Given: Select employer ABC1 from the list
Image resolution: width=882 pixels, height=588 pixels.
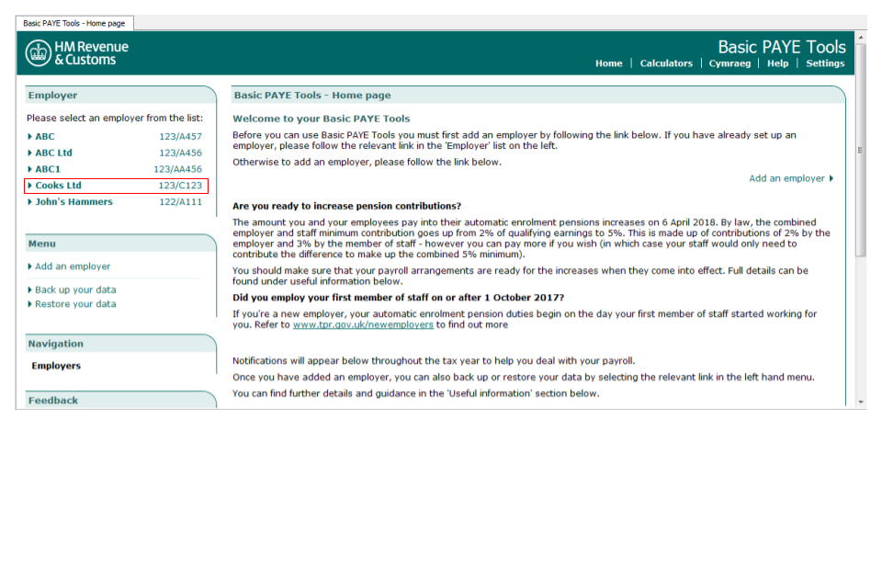Looking at the screenshot, I should click(48, 169).
